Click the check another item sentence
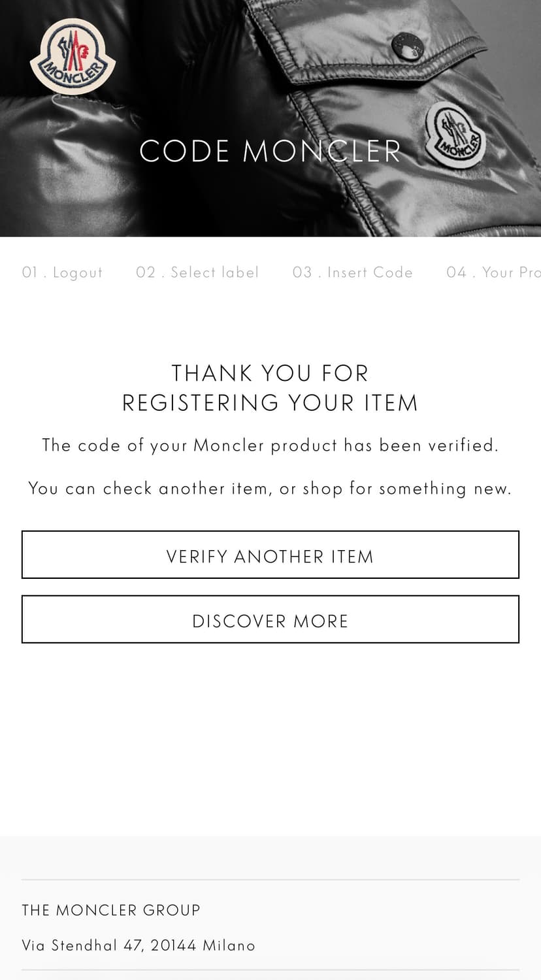The image size is (541, 980). pos(270,489)
